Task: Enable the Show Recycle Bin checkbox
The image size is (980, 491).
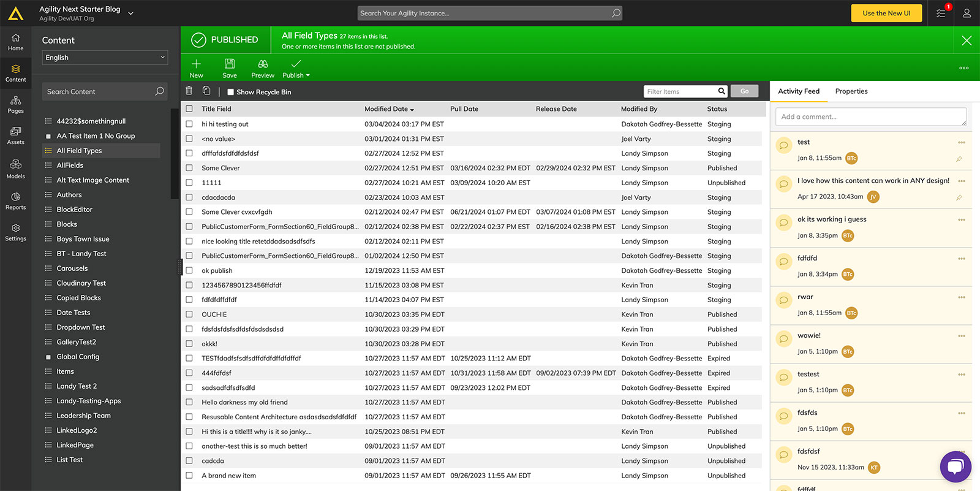Action: coord(231,92)
